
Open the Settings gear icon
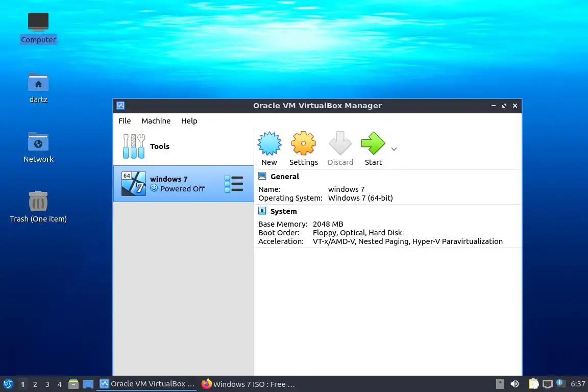click(303, 143)
